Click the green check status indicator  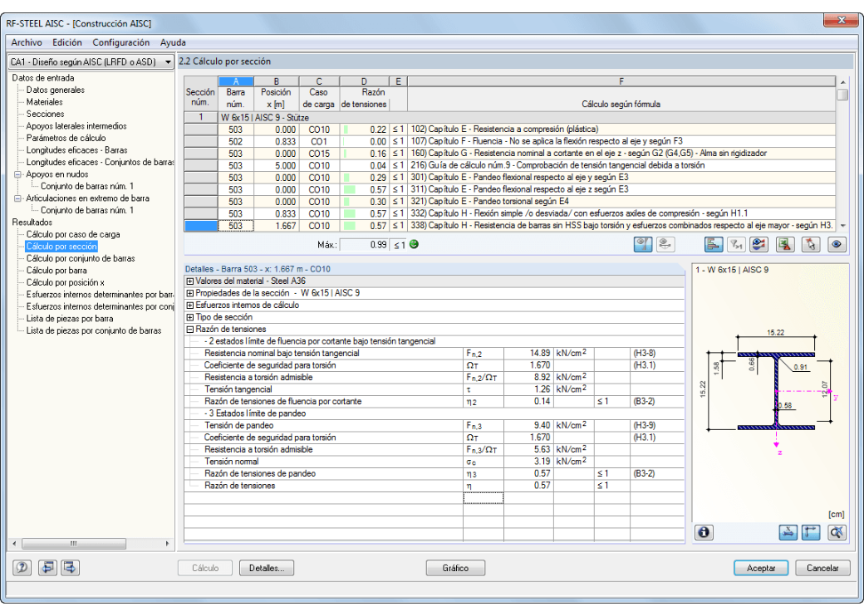click(414, 244)
